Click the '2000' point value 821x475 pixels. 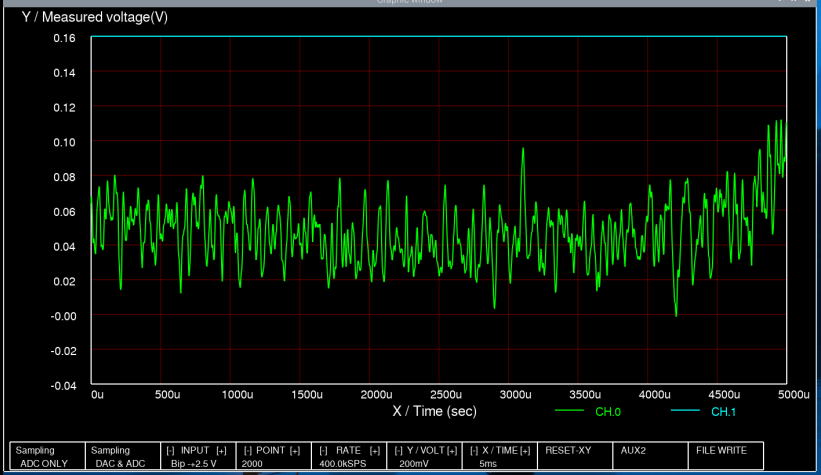pos(252,464)
